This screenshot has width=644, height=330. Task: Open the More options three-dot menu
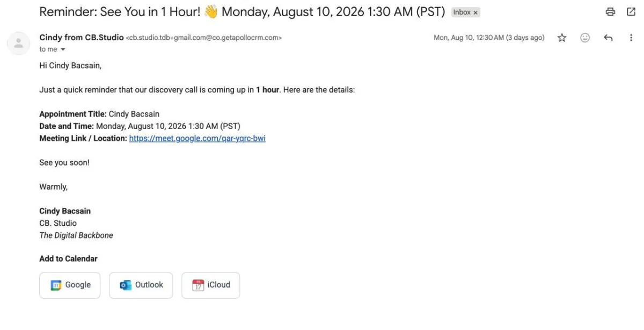click(631, 38)
